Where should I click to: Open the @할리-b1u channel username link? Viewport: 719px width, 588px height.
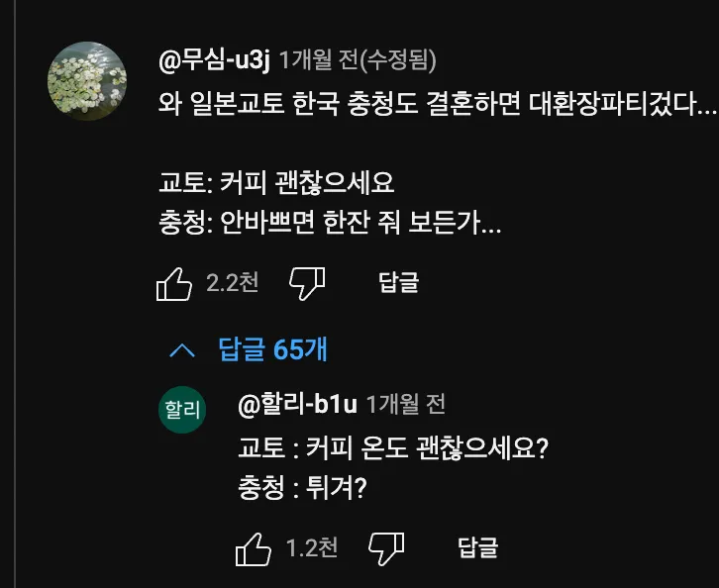[297, 404]
